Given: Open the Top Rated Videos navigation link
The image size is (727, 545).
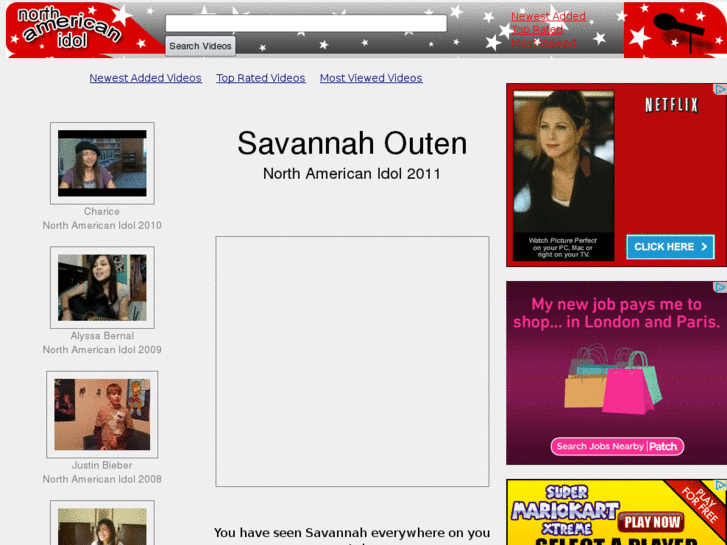Looking at the screenshot, I should 260,78.
